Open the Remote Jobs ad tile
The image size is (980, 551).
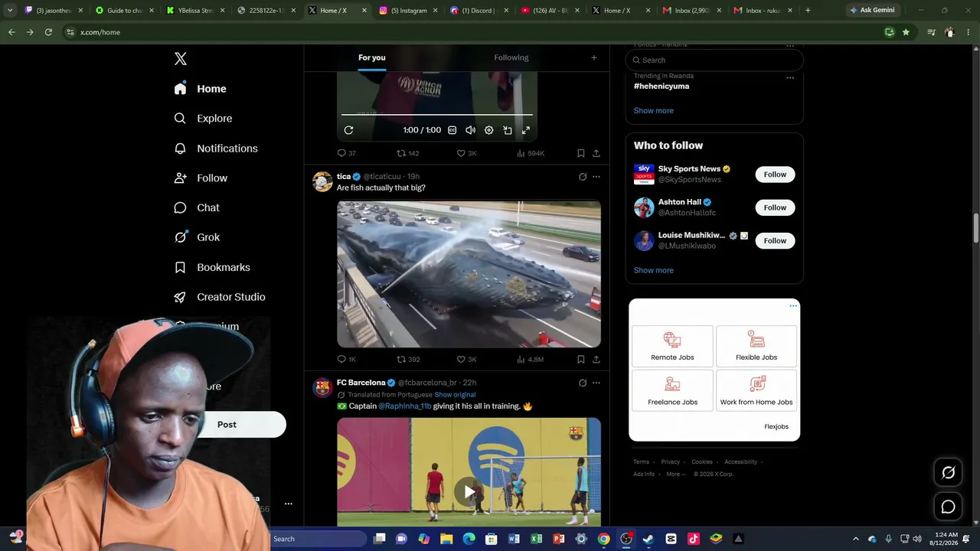click(x=672, y=346)
